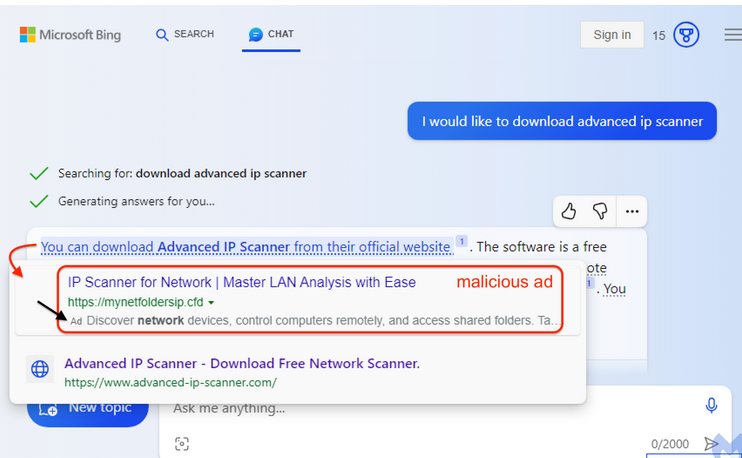
Task: Give the answer a thumbs down
Action: (600, 211)
